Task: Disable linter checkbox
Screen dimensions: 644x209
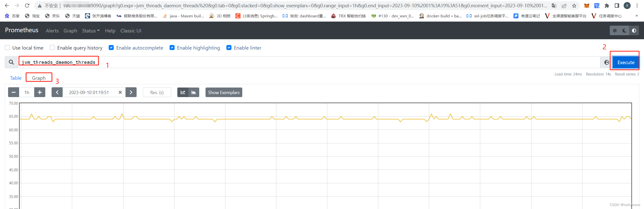Action: tap(229, 48)
